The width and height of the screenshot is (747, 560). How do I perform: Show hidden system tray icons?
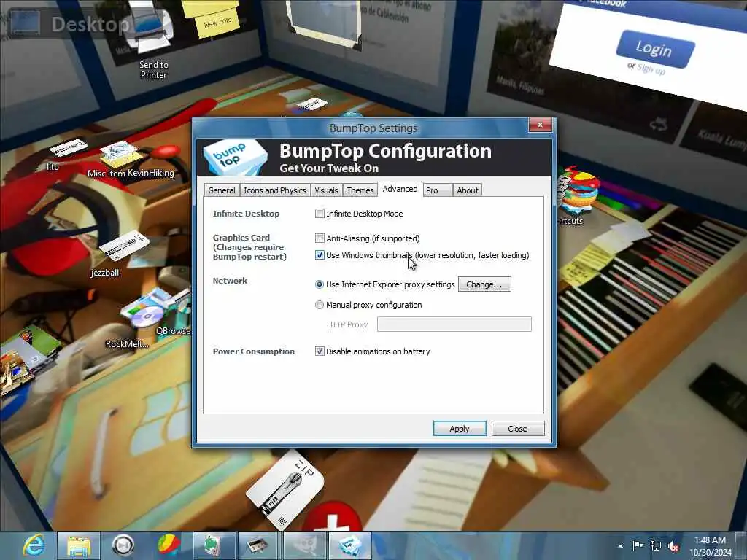[x=620, y=546]
